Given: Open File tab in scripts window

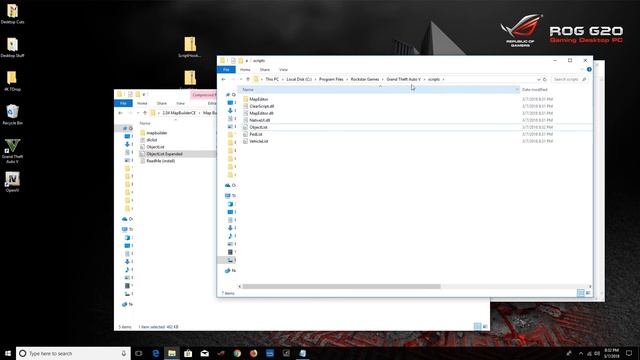Looking at the screenshot, I should (x=226, y=70).
